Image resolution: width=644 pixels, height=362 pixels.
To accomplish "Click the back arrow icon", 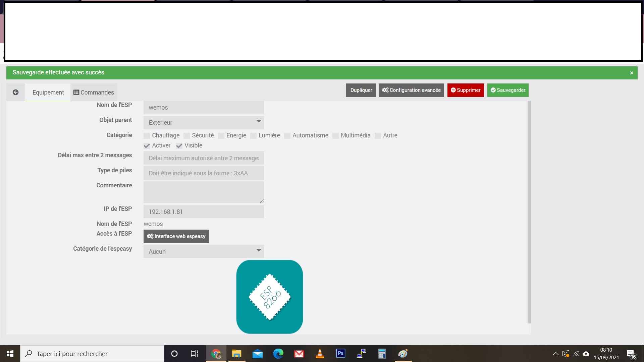I will point(15,92).
